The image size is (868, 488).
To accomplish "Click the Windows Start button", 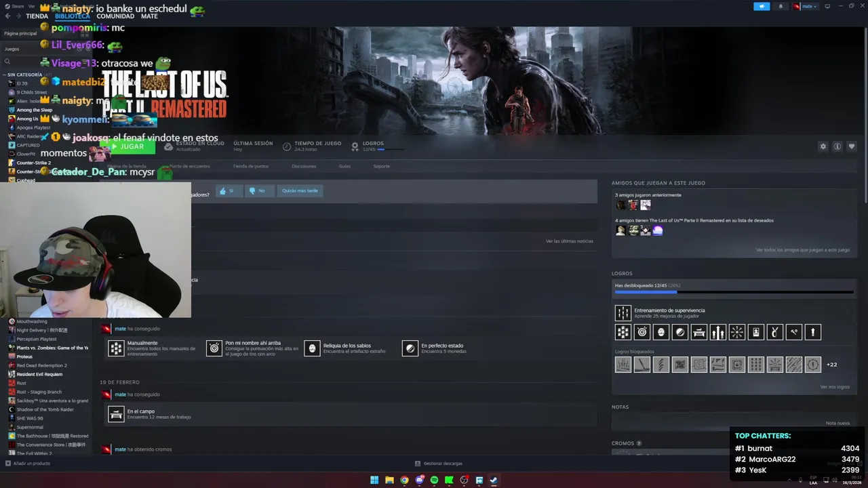I will (374, 480).
